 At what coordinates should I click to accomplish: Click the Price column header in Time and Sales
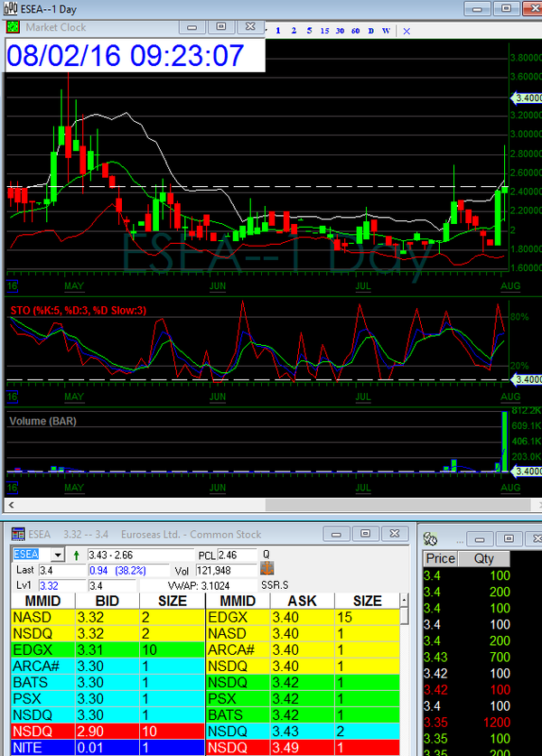(441, 558)
